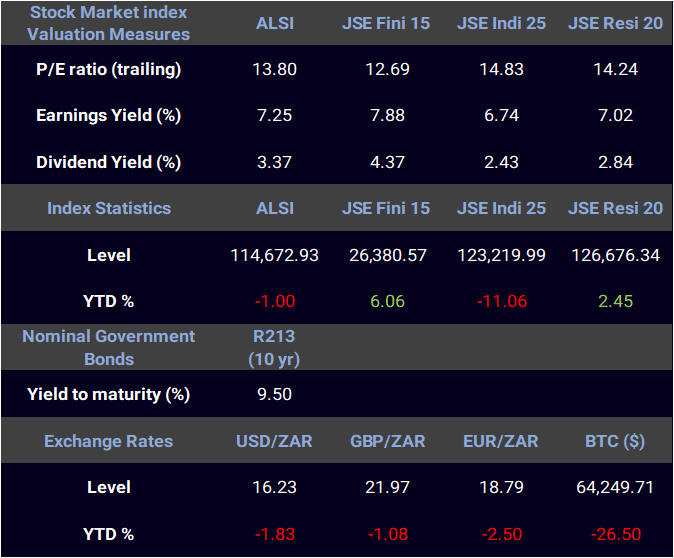This screenshot has height=558, width=674.
Task: Select the ALSI YTD value -1.00
Action: (275, 301)
